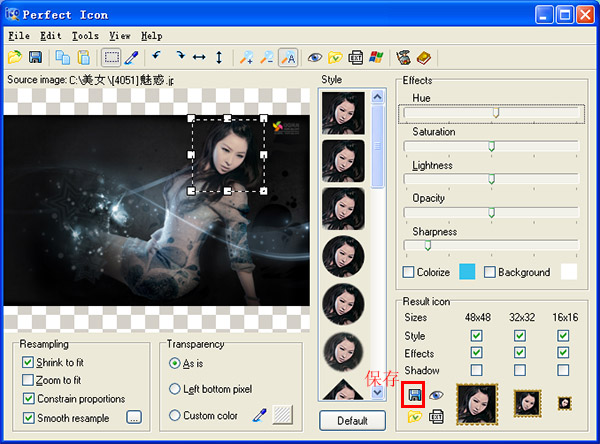Image resolution: width=600 pixels, height=444 pixels.
Task: Open the View menu
Action: (x=120, y=36)
